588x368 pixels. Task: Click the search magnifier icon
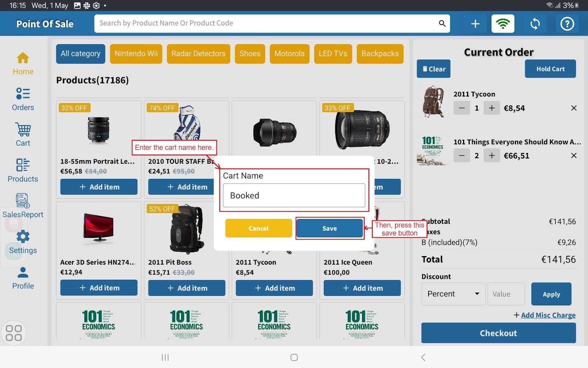[x=442, y=24]
